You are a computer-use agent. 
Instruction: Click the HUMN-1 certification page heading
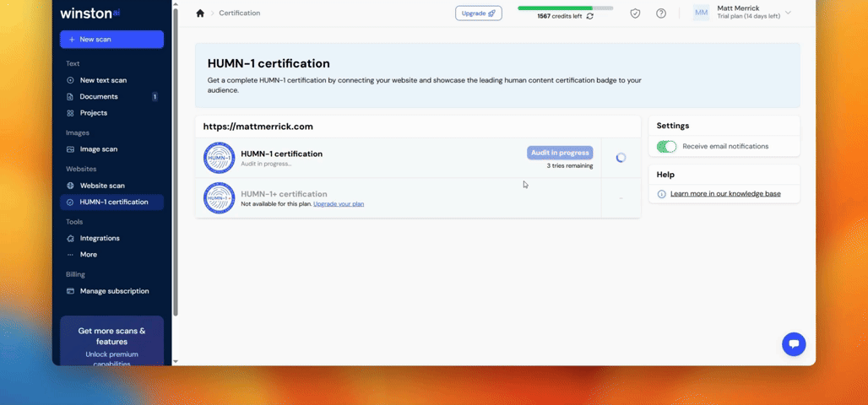coord(269,63)
